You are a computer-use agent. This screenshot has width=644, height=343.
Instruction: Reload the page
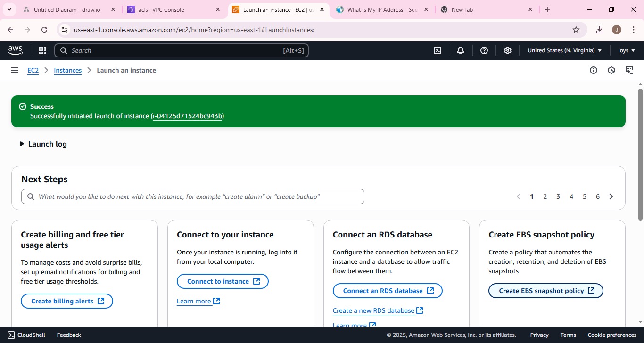44,30
